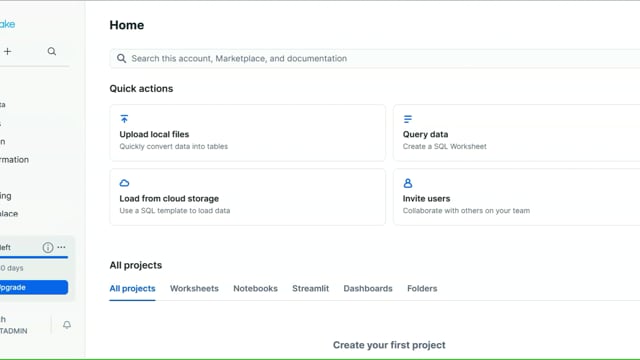This screenshot has height=360, width=640.
Task: Open the sidebar search magnifier icon
Action: (52, 51)
